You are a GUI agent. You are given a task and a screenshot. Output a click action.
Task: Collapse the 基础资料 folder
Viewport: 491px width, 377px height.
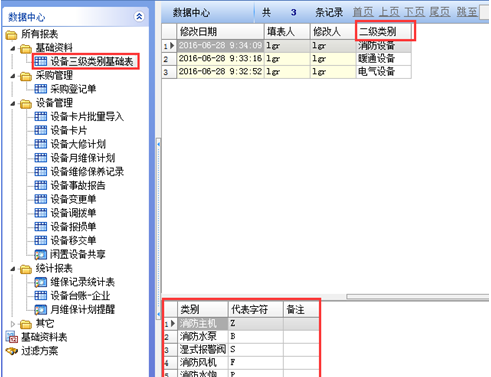13,49
